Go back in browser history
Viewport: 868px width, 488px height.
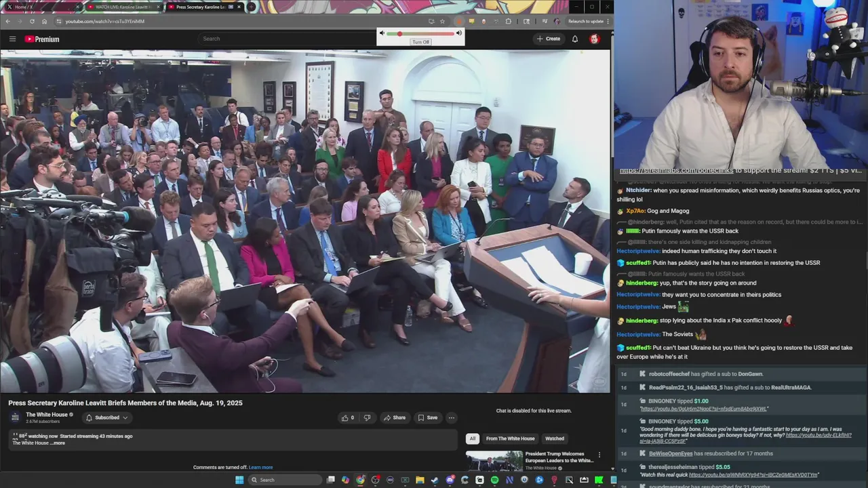(x=7, y=21)
